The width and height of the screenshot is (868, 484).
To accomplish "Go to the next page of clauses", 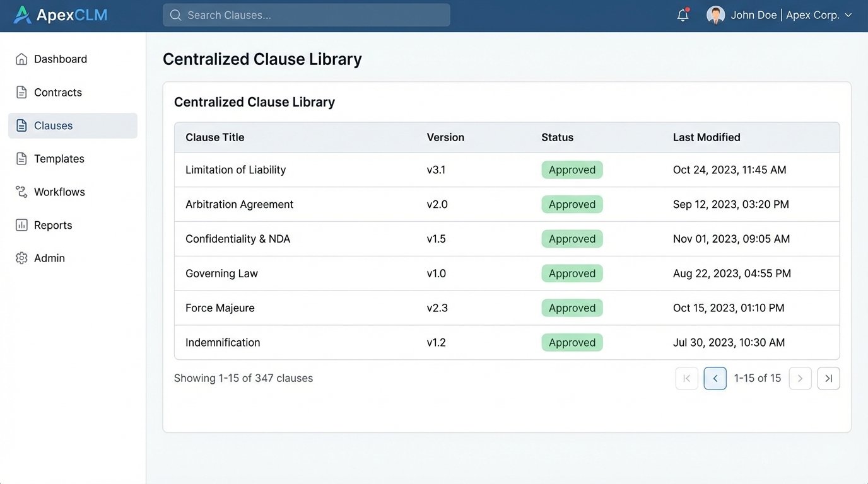I will coord(800,378).
